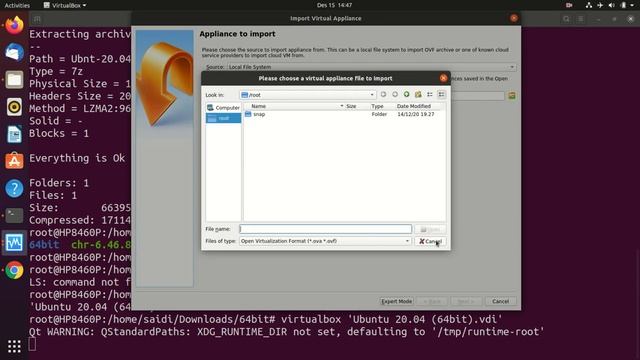The height and width of the screenshot is (360, 640).
Task: Click the snap folder date 14/12/20 19:27
Action: [416, 114]
